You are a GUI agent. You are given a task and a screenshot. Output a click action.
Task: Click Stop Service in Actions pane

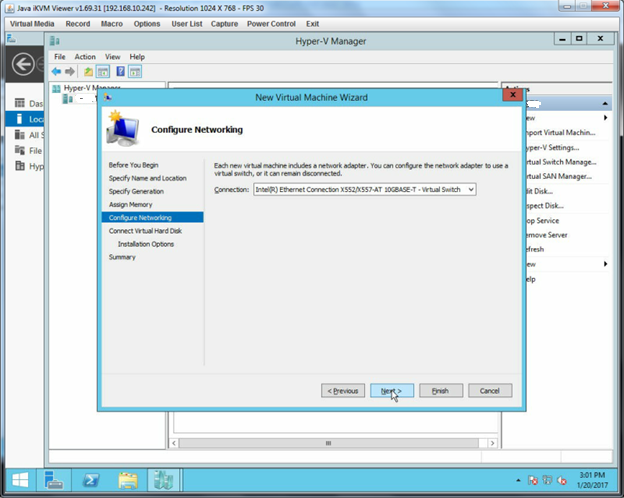click(x=542, y=220)
